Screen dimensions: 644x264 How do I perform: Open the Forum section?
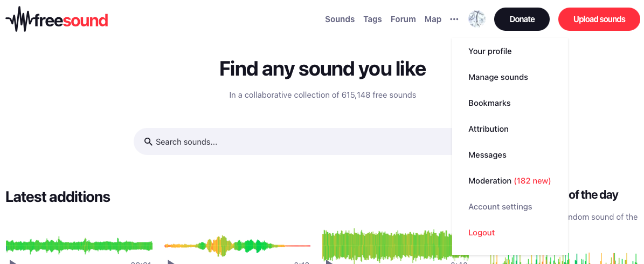point(403,19)
